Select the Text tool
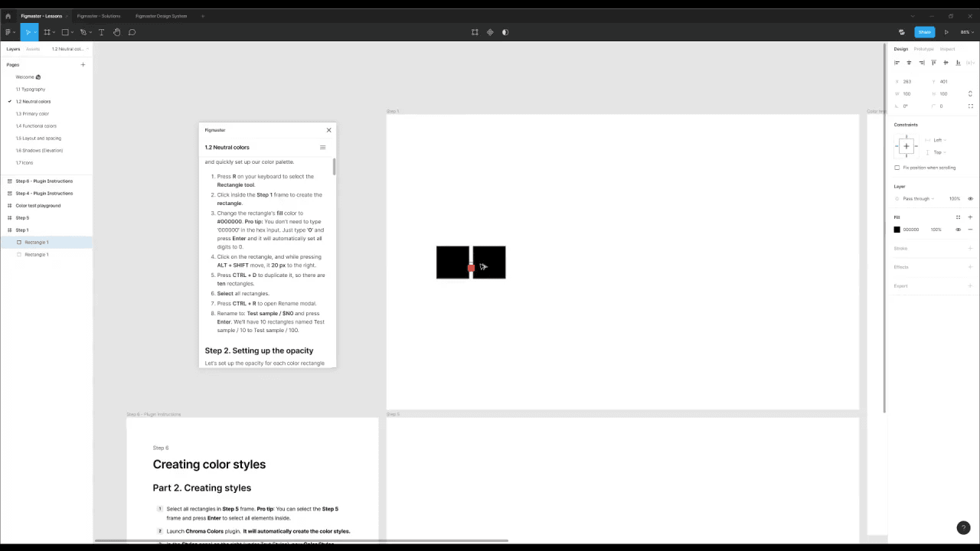This screenshot has height=551, width=980. pos(101,32)
